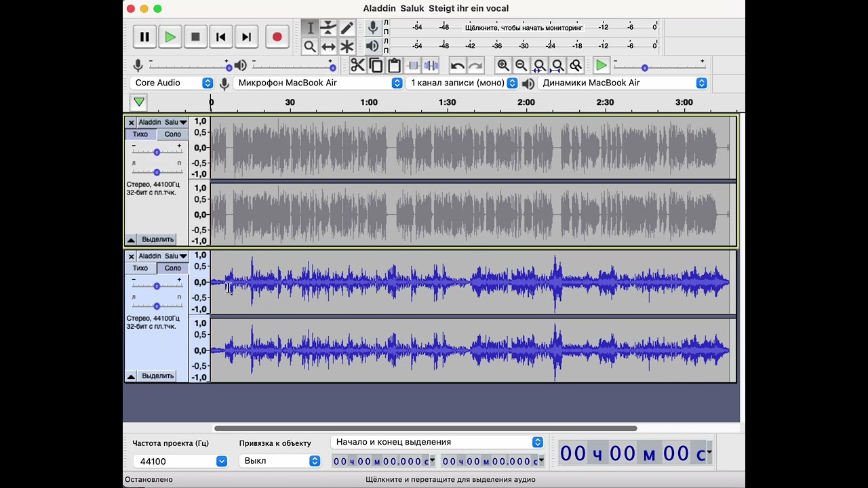Fit whole project in window icon
The width and height of the screenshot is (868, 488).
click(x=557, y=66)
